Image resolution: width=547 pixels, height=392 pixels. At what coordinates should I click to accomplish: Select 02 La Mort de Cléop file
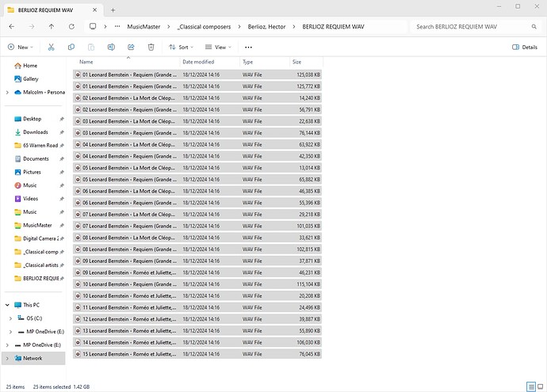(x=197, y=98)
